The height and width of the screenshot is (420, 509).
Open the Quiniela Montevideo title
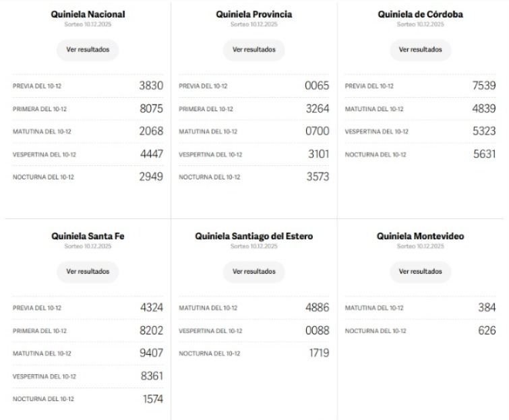coord(420,236)
